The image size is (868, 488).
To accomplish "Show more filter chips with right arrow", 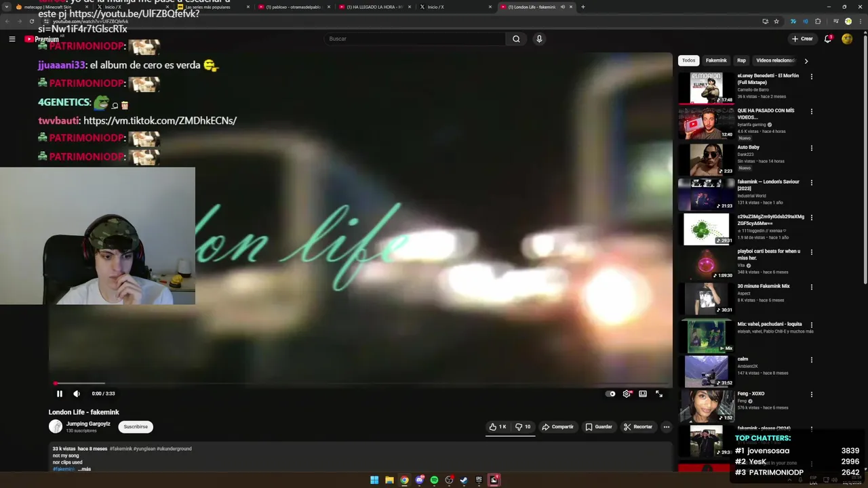I will coord(806,61).
